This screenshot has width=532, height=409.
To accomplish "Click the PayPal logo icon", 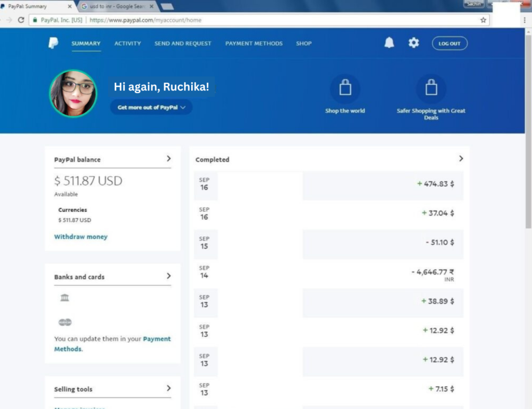I will pos(54,43).
